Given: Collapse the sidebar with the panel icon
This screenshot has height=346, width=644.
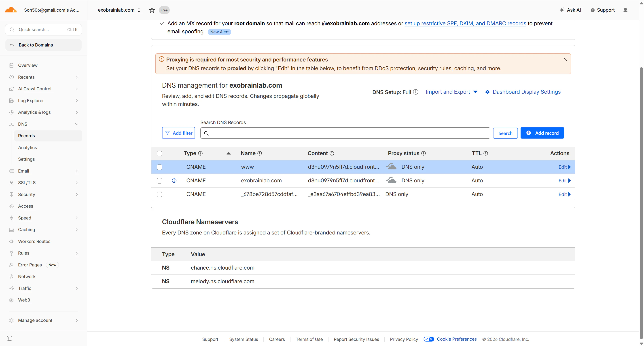Looking at the screenshot, I should tap(9, 338).
